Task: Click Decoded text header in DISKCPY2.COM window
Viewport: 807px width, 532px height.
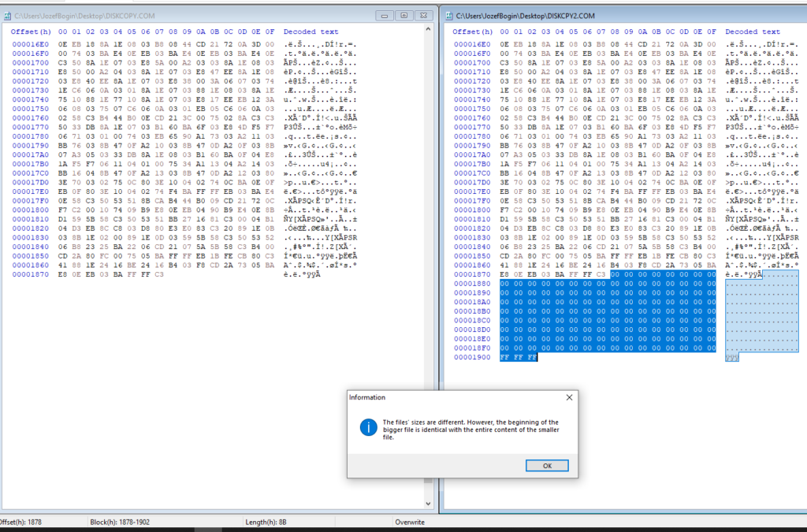Action: [x=753, y=32]
